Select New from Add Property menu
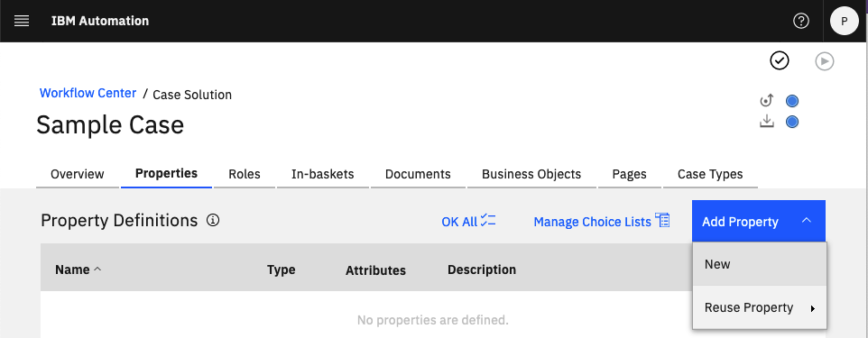The image size is (868, 338). 760,264
